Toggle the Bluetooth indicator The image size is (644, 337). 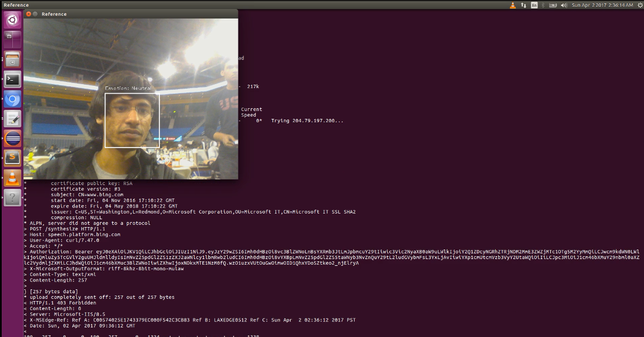coord(543,5)
